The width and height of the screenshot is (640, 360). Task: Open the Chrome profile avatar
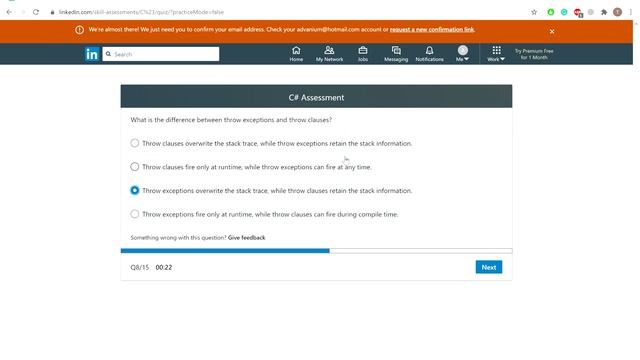point(618,12)
